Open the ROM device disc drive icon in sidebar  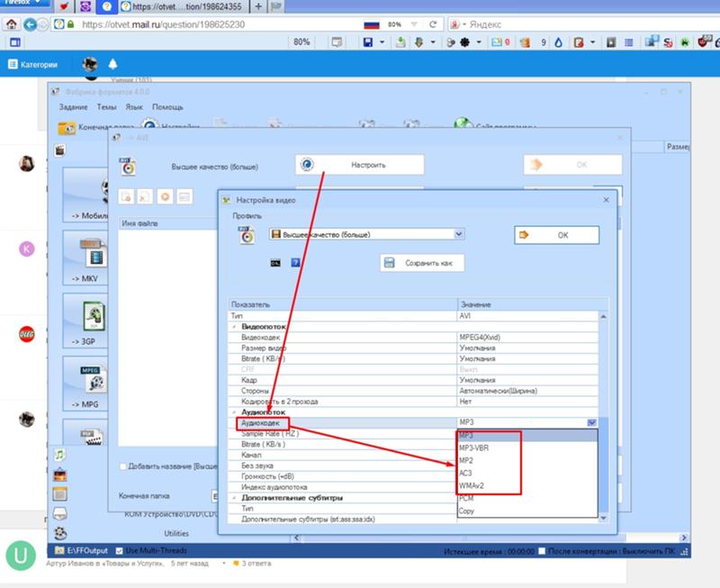[60, 513]
